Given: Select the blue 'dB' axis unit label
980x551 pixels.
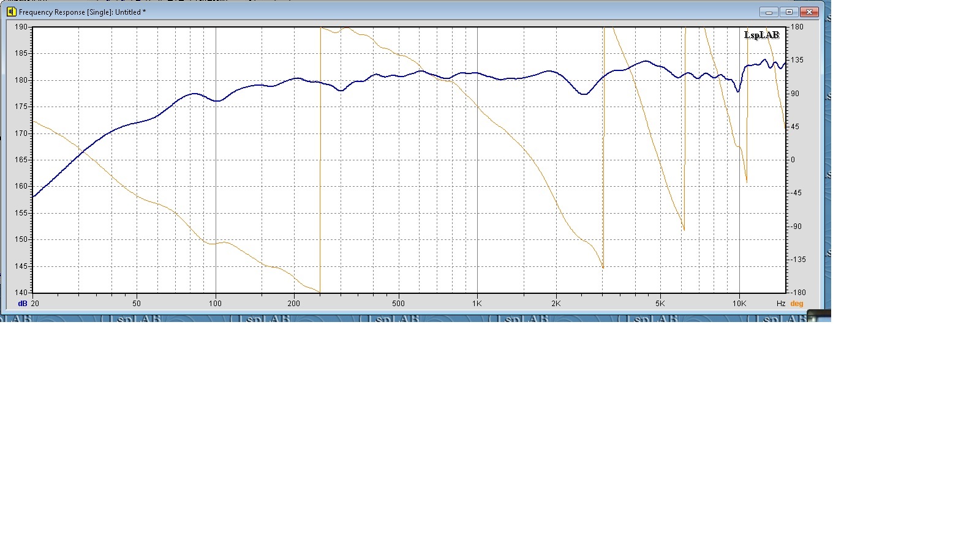Looking at the screenshot, I should click(23, 304).
